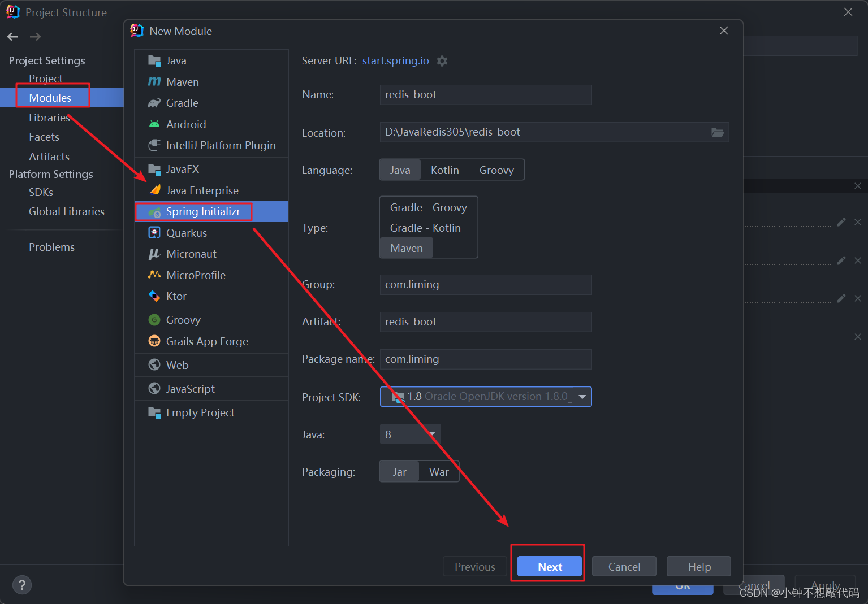The width and height of the screenshot is (868, 604).
Task: Open help question mark in Project Structure
Action: click(22, 585)
